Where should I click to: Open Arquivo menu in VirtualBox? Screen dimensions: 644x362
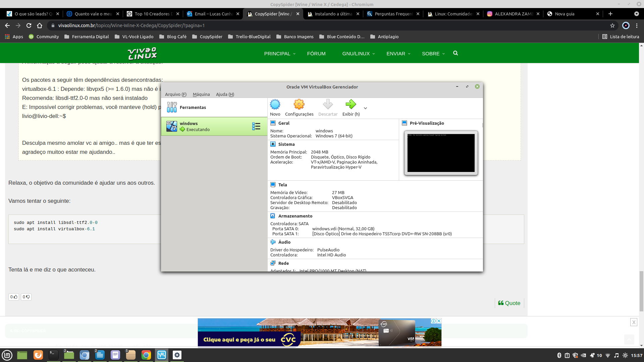point(175,94)
